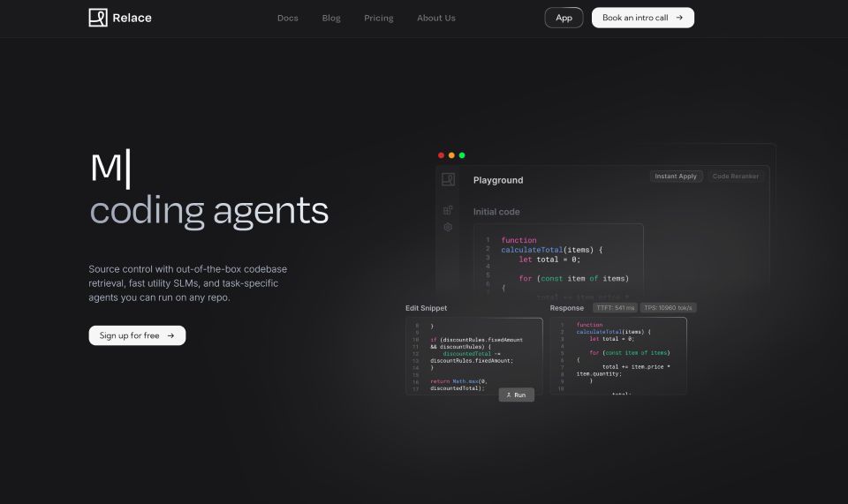Click the Playground heading

498,180
